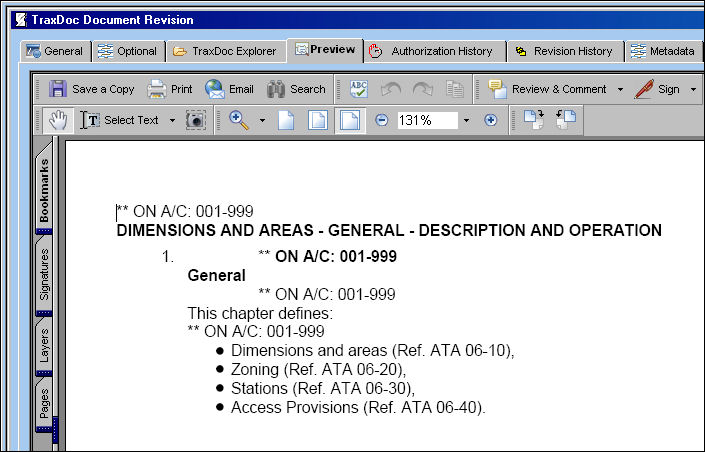Set Fit Width page view
Screen dimensions: 705x452
(350, 120)
